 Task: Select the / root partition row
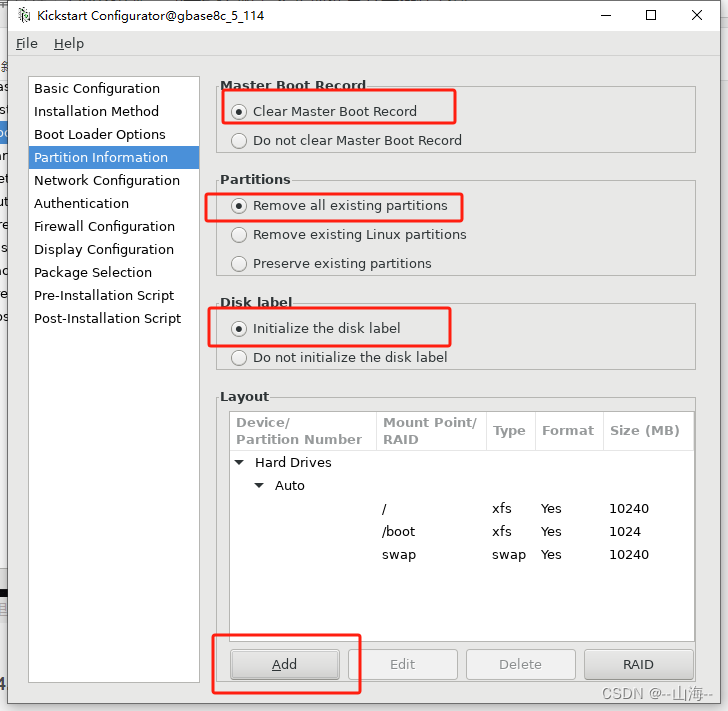click(x=462, y=509)
